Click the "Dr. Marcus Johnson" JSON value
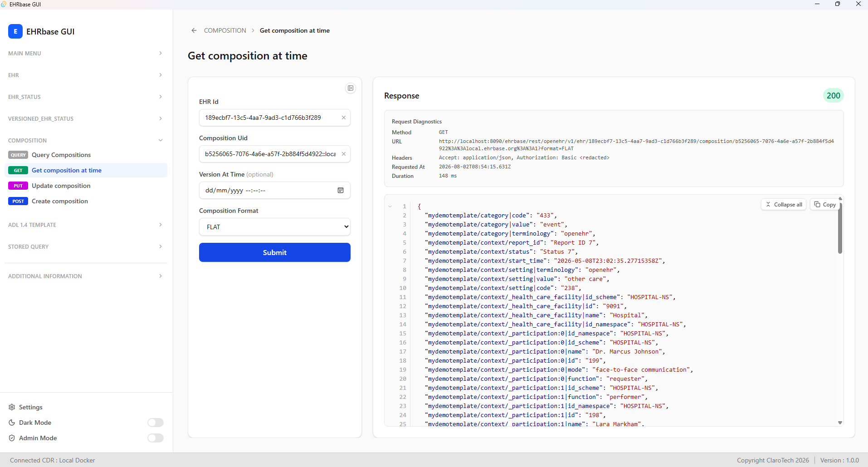 pyautogui.click(x=629, y=352)
